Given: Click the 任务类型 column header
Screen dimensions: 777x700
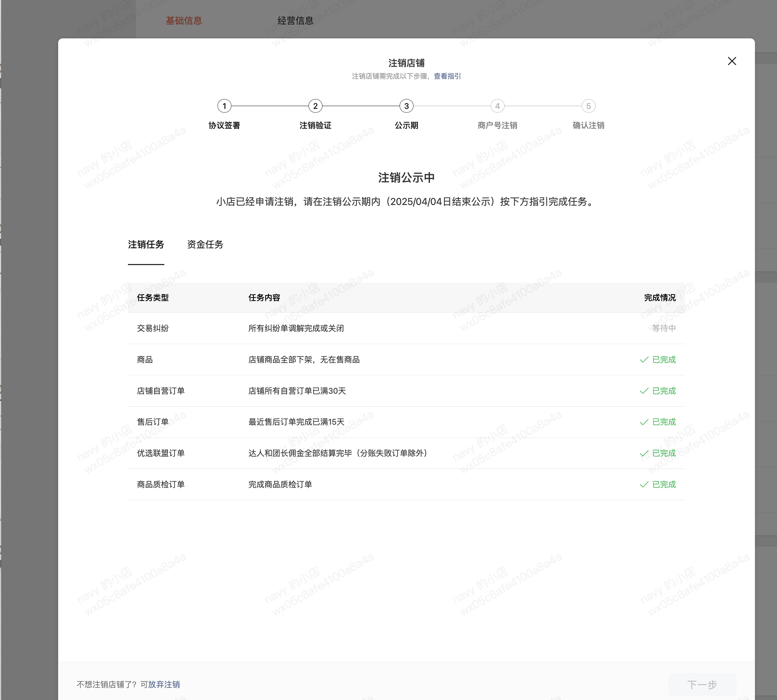Looking at the screenshot, I should click(x=153, y=298).
